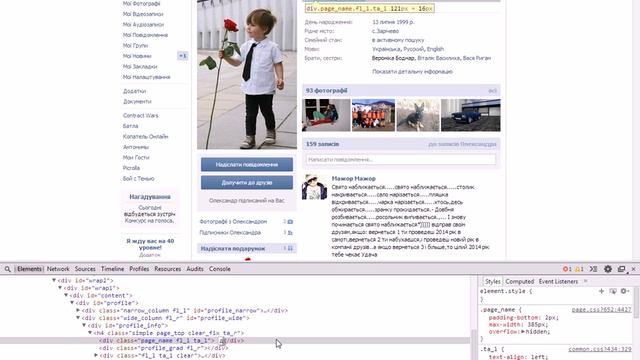Screen dimensions: 640x360
Task: Click the +1 badge next to Мої Новини
Action: pyautogui.click(x=182, y=56)
